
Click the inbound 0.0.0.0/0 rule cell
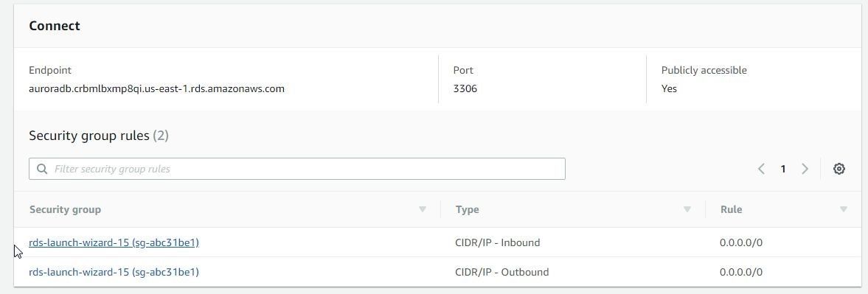pyautogui.click(x=740, y=242)
